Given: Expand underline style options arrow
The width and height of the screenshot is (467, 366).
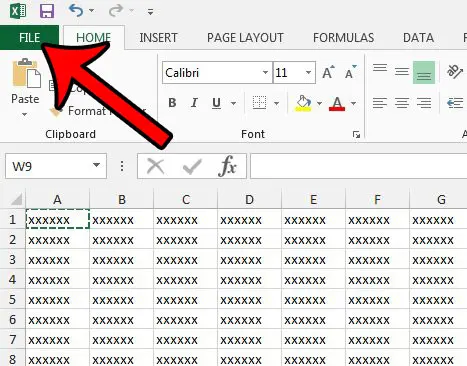Looking at the screenshot, I should tap(234, 103).
